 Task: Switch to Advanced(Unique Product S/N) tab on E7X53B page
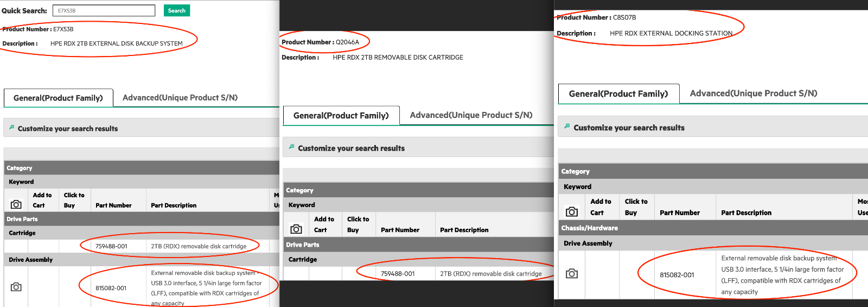(180, 98)
